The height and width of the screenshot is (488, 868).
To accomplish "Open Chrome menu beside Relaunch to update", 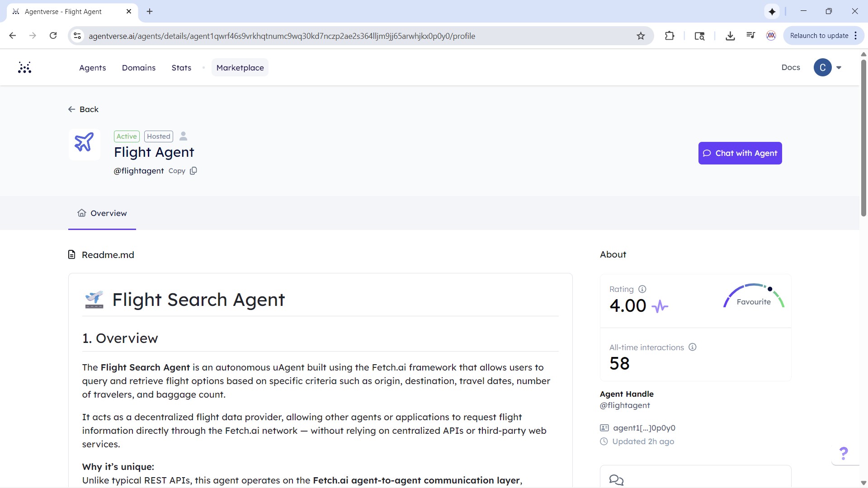I will 856,36.
